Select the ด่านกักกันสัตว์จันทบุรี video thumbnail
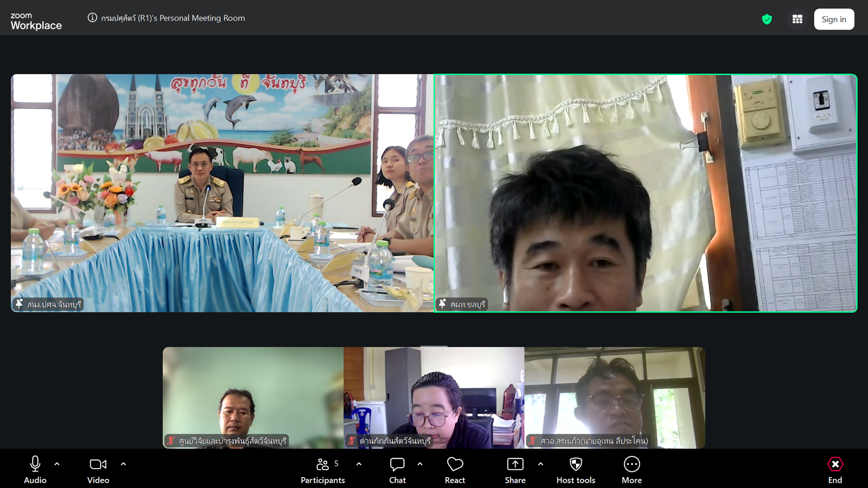The image size is (868, 488). [434, 397]
